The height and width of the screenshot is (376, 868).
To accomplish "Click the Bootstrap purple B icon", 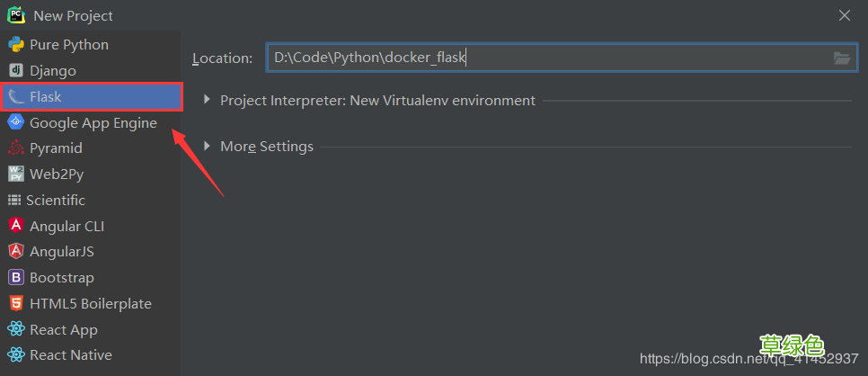I will (x=15, y=278).
